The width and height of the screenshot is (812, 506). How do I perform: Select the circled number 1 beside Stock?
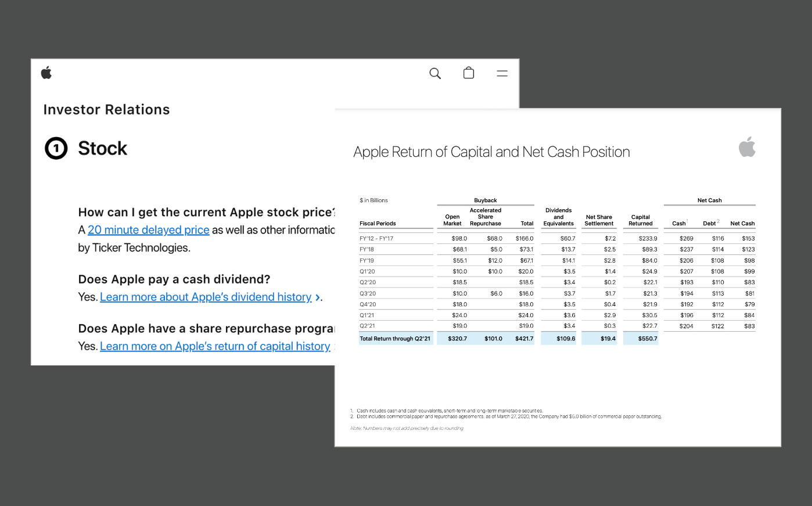pyautogui.click(x=56, y=148)
